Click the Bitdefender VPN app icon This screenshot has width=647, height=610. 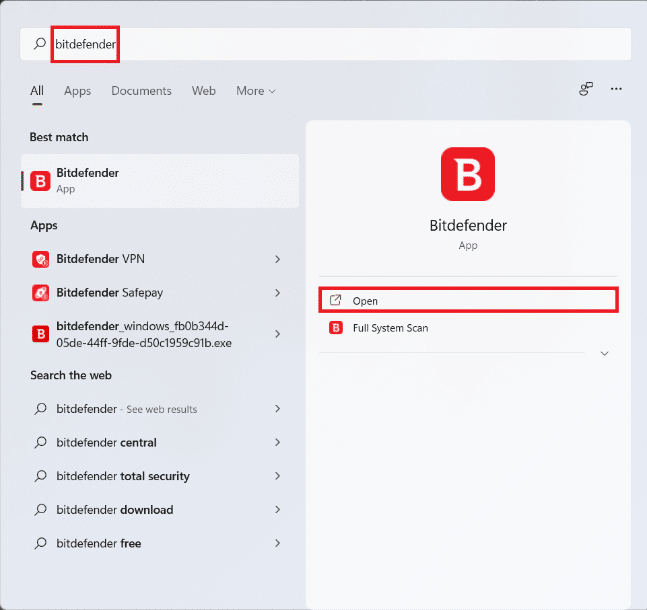tap(41, 259)
